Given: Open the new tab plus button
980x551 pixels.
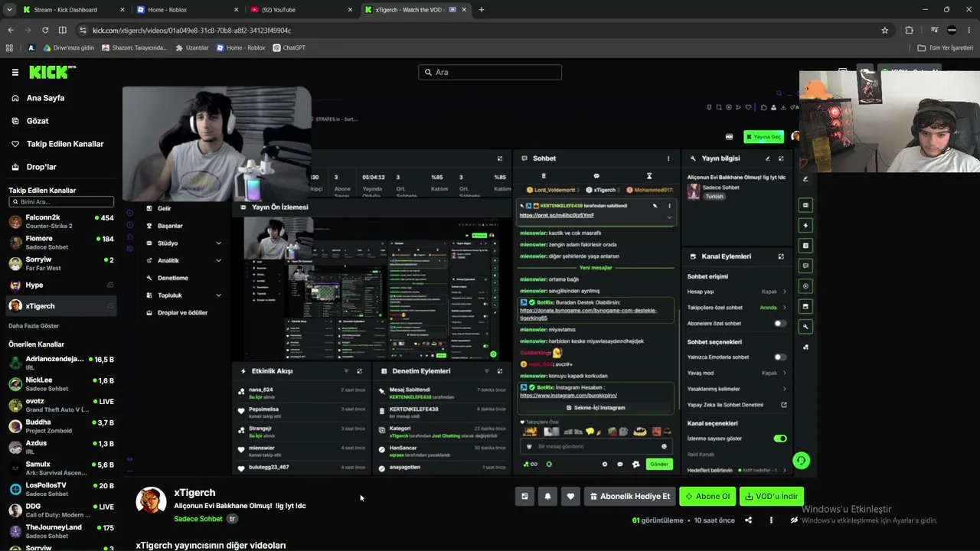Looking at the screenshot, I should pyautogui.click(x=482, y=10).
